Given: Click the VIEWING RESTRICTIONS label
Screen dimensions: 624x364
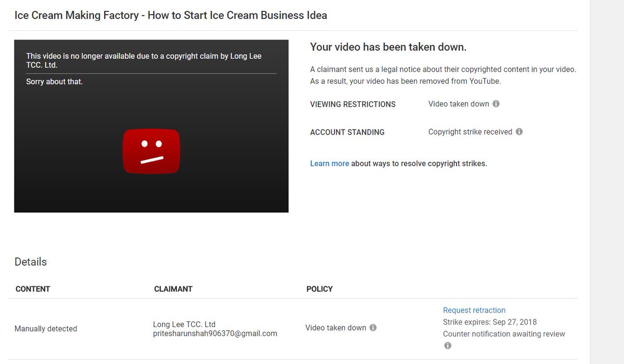Looking at the screenshot, I should 353,105.
